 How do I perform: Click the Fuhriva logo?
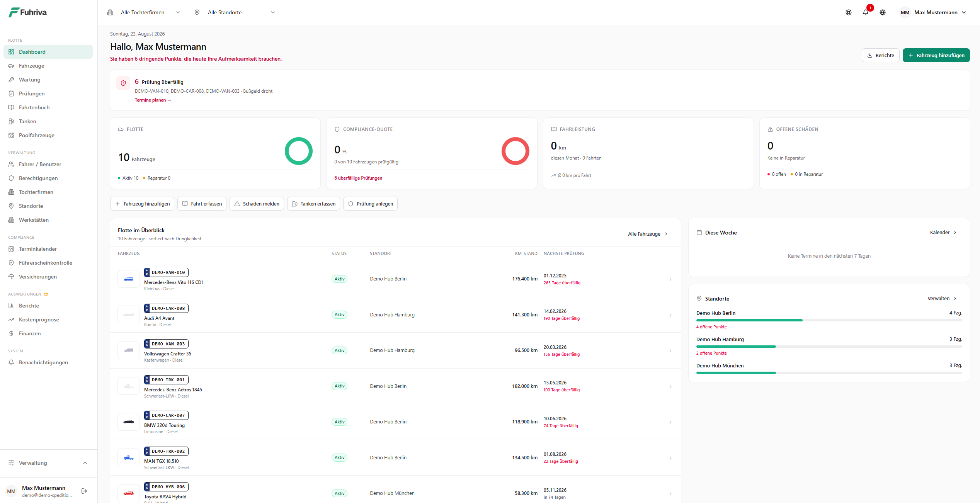coord(27,12)
